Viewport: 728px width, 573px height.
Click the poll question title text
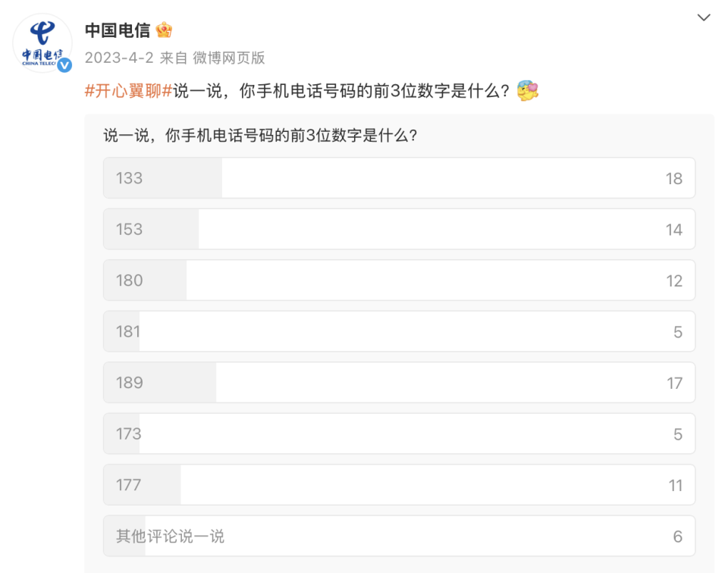click(x=260, y=136)
